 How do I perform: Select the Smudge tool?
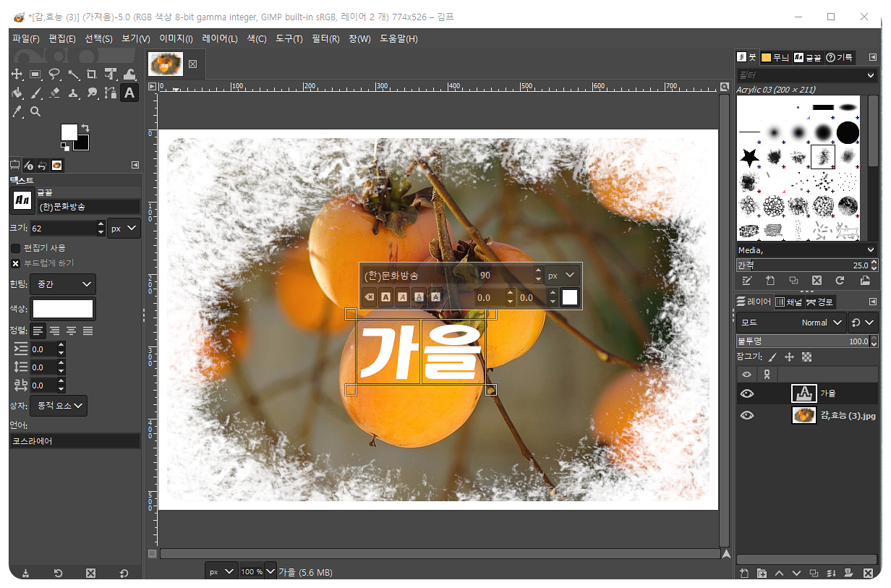click(x=92, y=93)
